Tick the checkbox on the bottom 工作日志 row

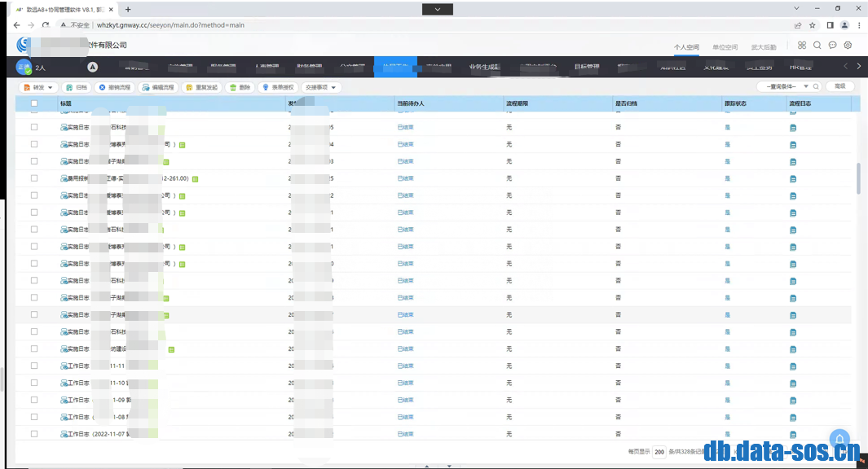point(33,434)
